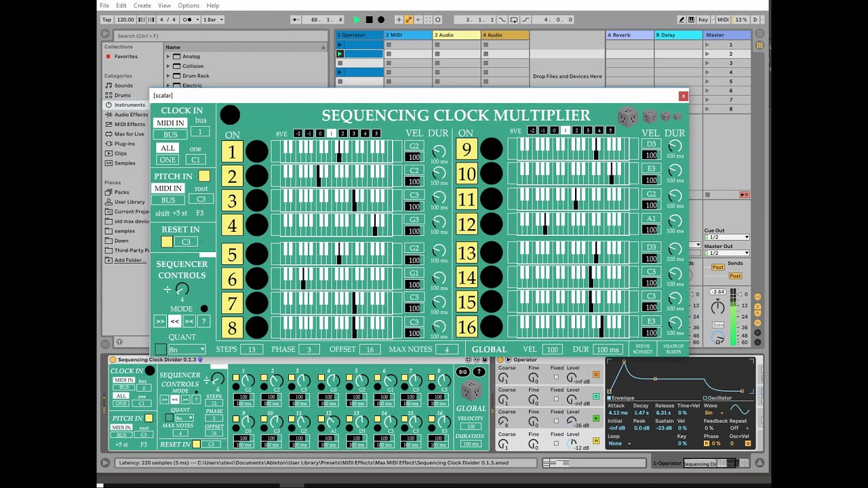Click the backward << sequencer mode button
868x488 pixels.
tap(174, 321)
